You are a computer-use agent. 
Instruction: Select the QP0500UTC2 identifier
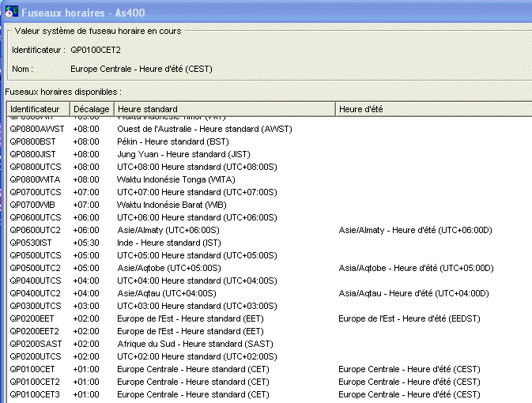[x=35, y=268]
